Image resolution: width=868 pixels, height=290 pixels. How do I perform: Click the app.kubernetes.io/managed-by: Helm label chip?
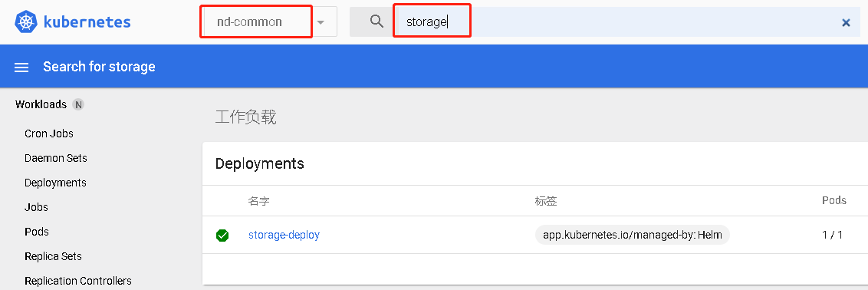click(632, 235)
